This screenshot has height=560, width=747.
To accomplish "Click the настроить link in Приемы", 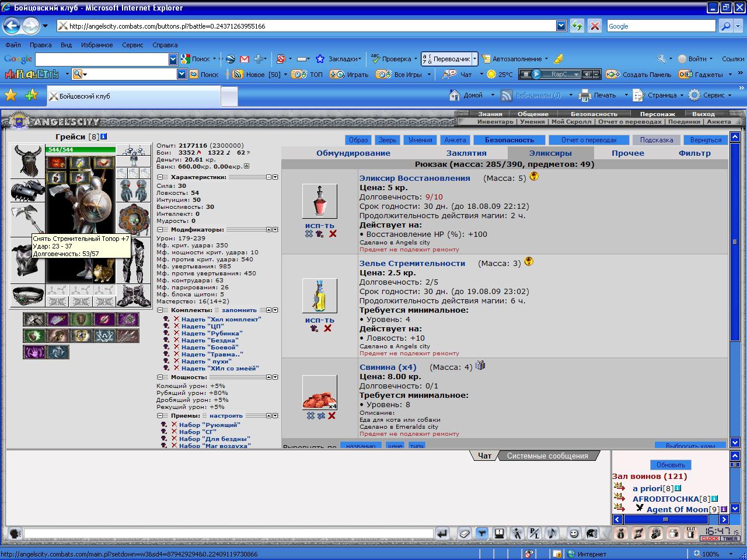I will [x=226, y=415].
